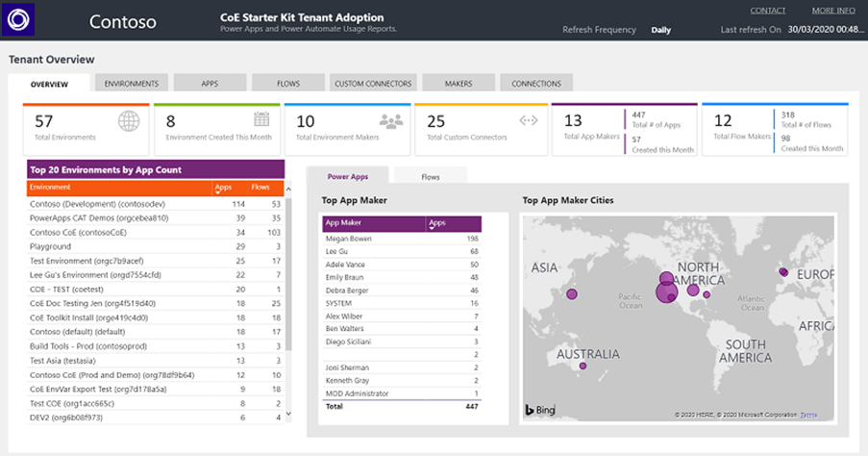Screen dimensions: 868x456
Task: Click the people icon in Environment Makers card
Action: coord(391,121)
